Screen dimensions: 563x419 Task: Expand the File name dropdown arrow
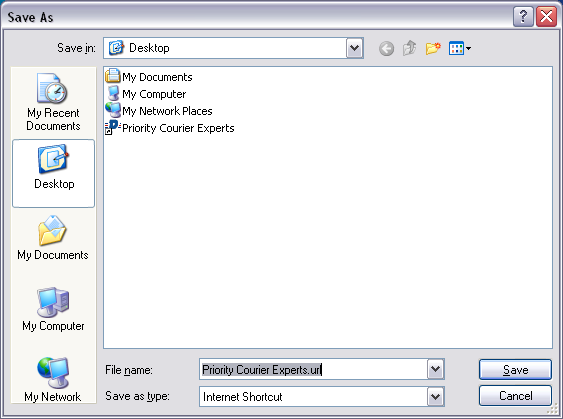click(x=436, y=369)
